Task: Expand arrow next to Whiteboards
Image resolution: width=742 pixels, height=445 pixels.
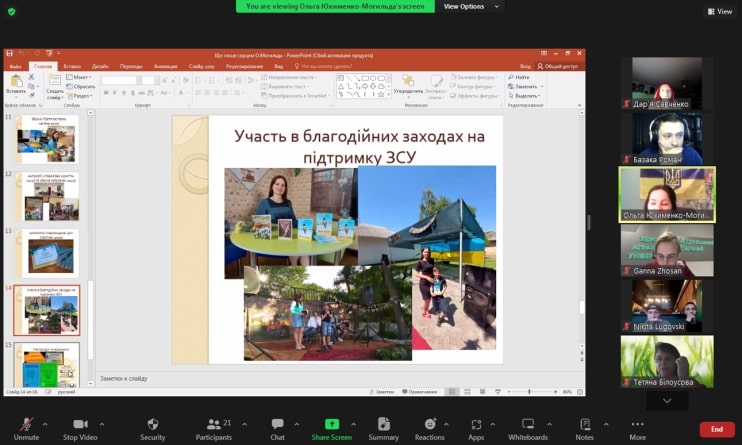Action: click(x=549, y=424)
